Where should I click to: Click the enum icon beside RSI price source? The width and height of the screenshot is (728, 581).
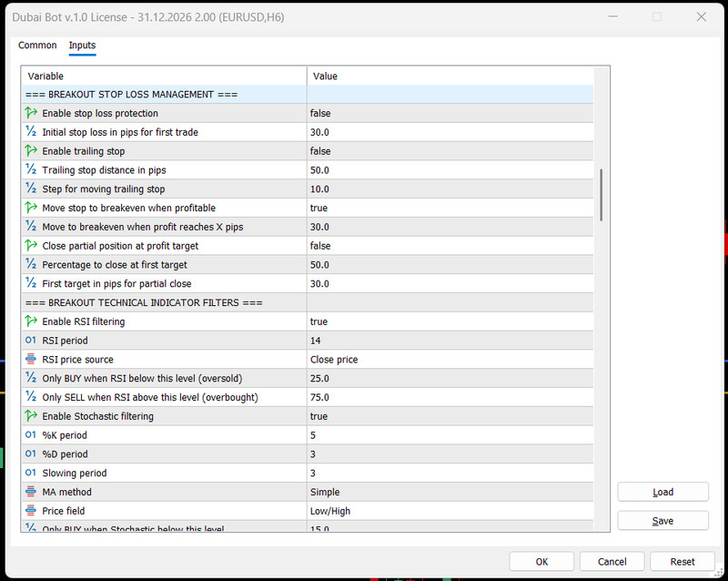(31, 360)
